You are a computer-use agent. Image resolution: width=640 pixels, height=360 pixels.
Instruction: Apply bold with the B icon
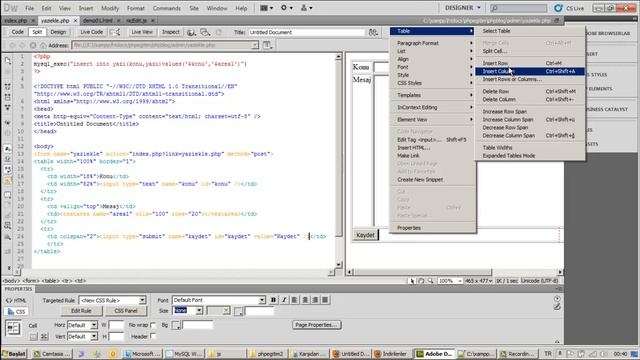273,300
